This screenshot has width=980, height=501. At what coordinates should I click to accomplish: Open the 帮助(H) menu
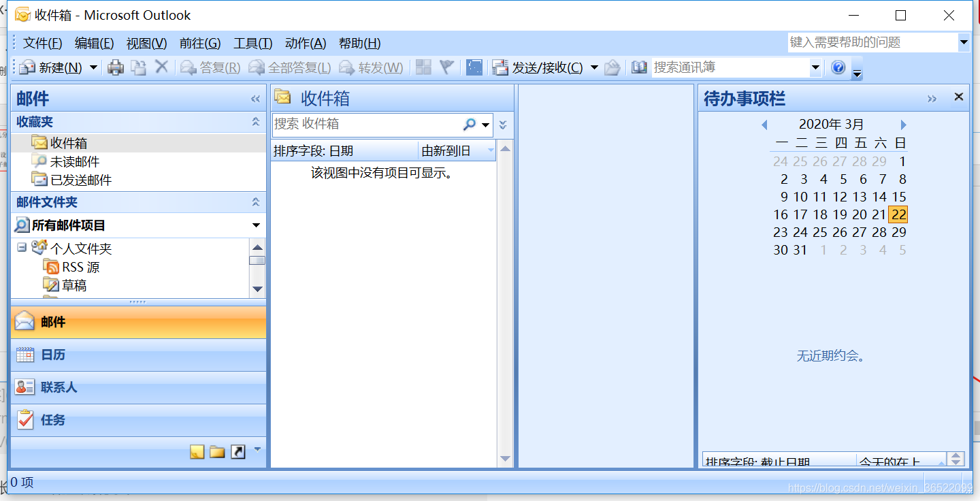(360, 43)
